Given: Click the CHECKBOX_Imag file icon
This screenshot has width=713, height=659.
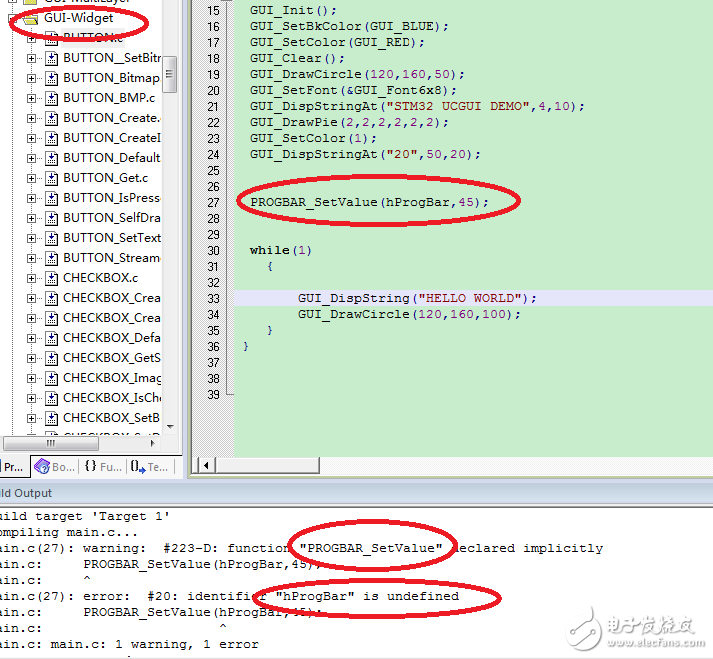Looking at the screenshot, I should click(x=51, y=378).
